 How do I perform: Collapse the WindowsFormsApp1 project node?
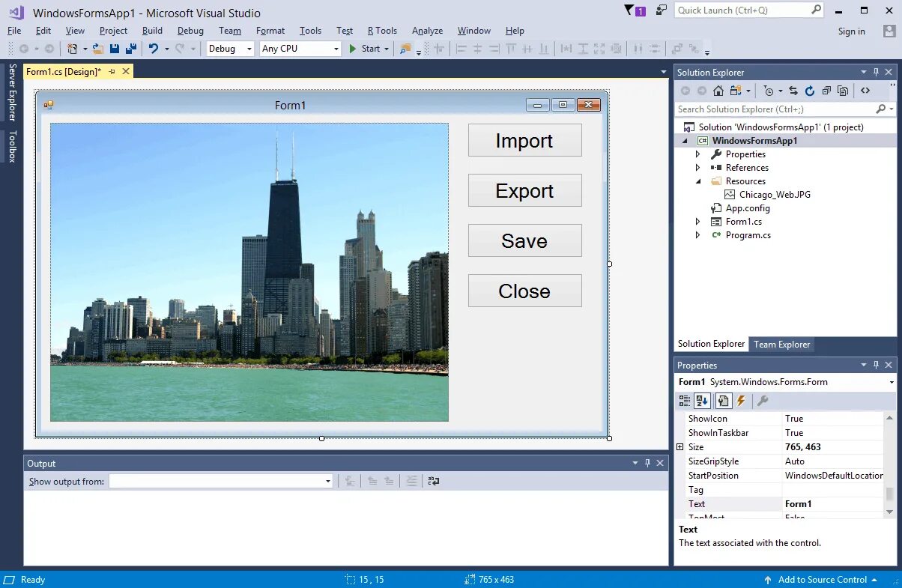684,141
